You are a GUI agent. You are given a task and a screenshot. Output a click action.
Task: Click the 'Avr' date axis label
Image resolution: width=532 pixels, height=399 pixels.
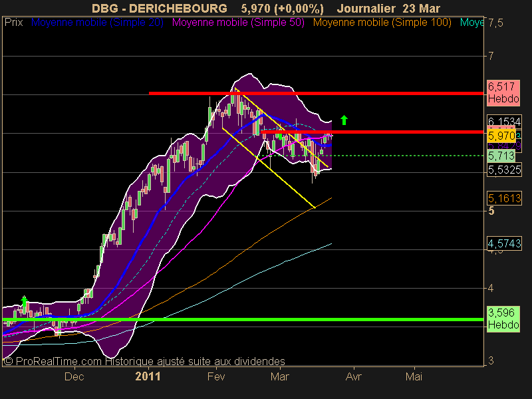354,376
